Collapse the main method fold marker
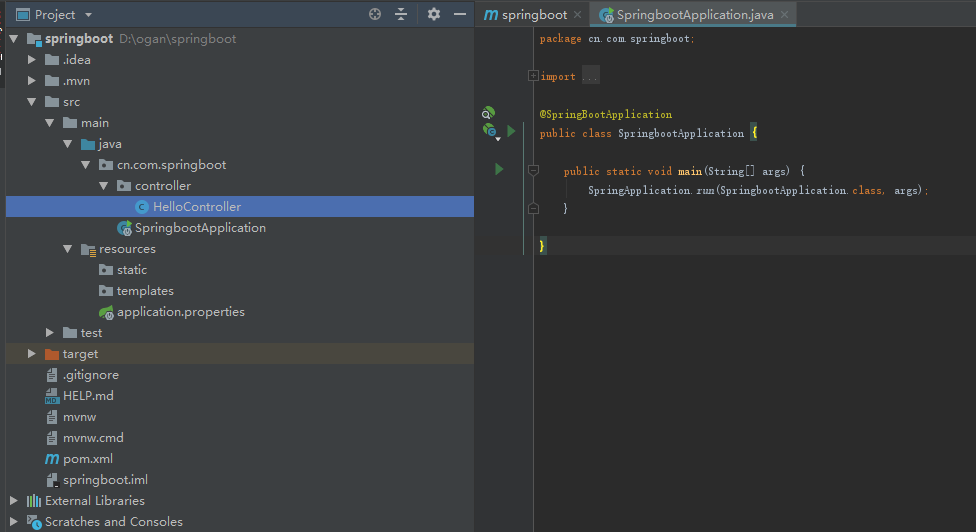The width and height of the screenshot is (976, 532). pyautogui.click(x=533, y=170)
